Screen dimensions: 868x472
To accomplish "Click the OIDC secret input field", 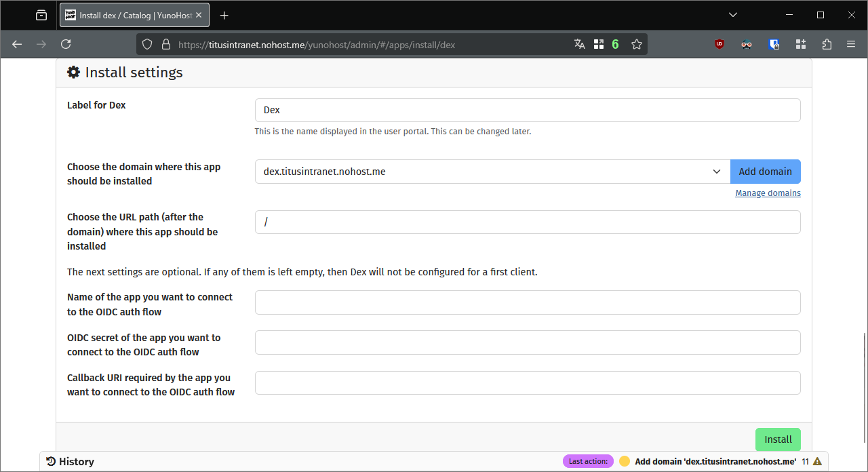I will tap(528, 342).
